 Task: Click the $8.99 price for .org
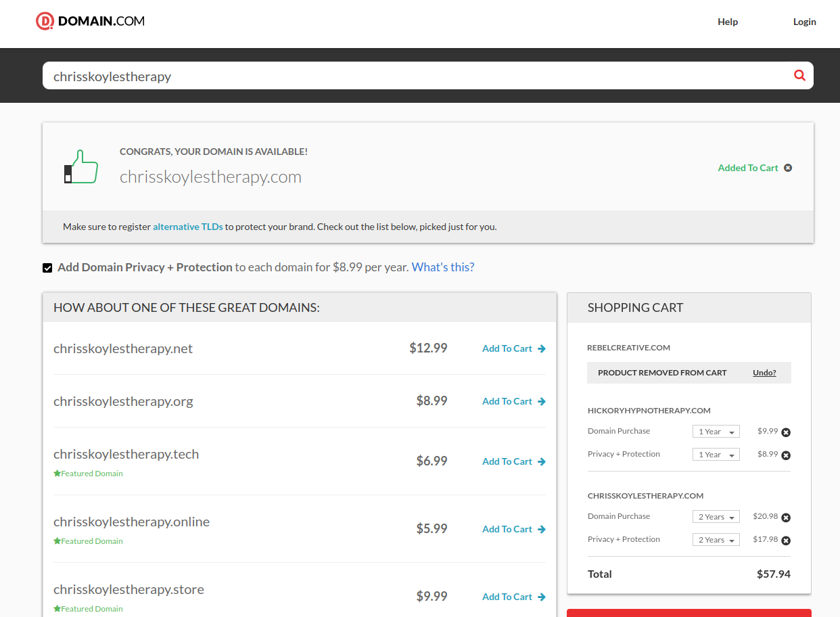431,401
